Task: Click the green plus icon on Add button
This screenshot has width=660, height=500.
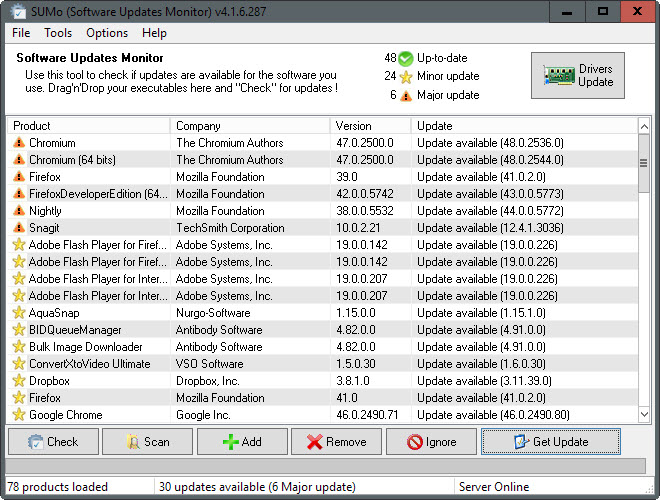Action: tap(231, 442)
